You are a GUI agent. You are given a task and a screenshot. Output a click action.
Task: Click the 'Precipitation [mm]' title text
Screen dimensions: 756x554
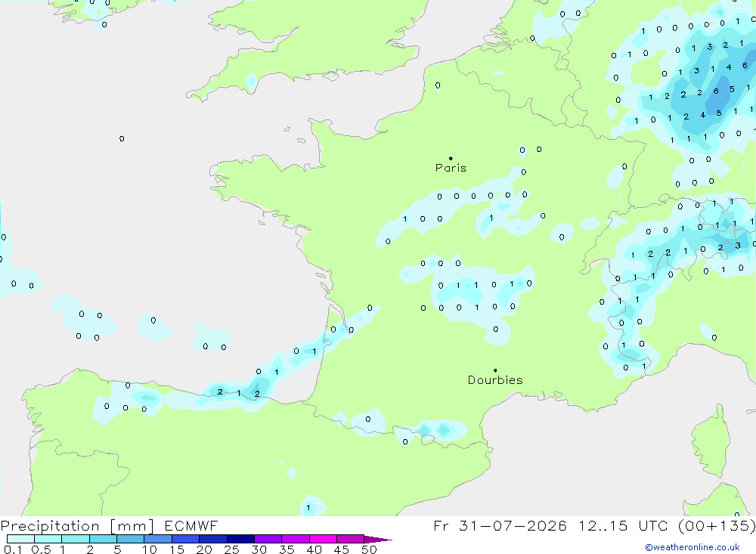click(x=77, y=526)
